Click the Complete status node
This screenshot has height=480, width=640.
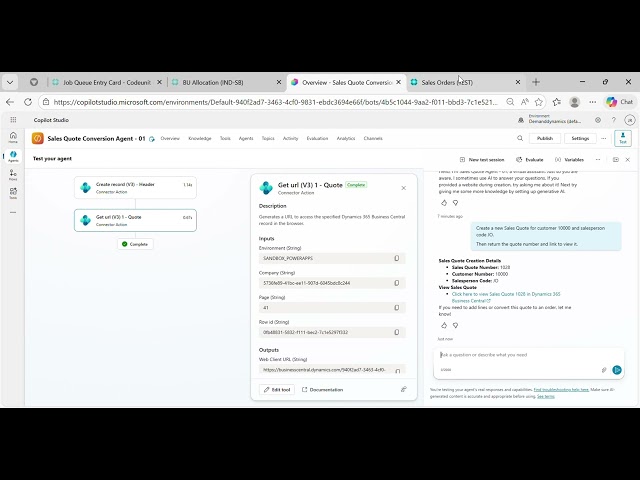[135, 244]
